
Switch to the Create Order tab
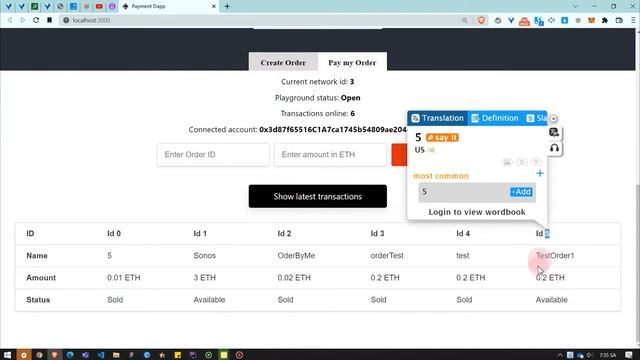point(283,62)
